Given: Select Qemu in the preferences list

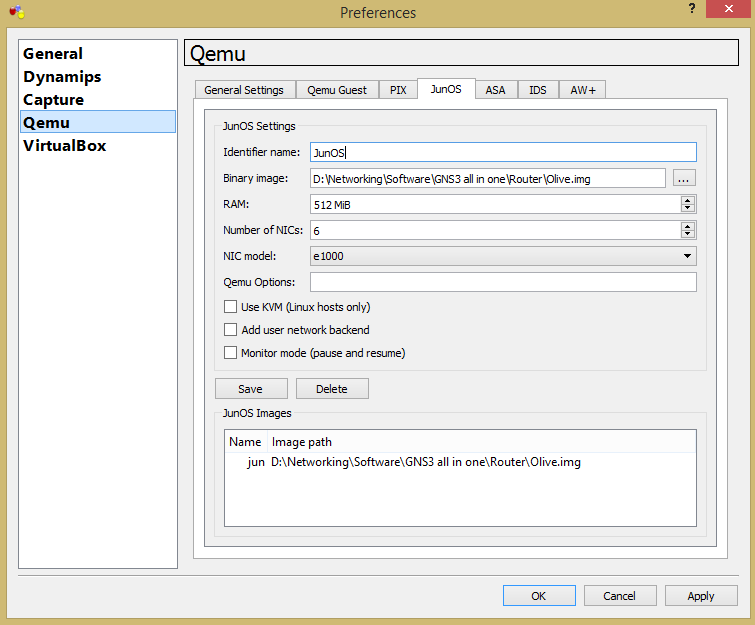Looking at the screenshot, I should point(98,122).
